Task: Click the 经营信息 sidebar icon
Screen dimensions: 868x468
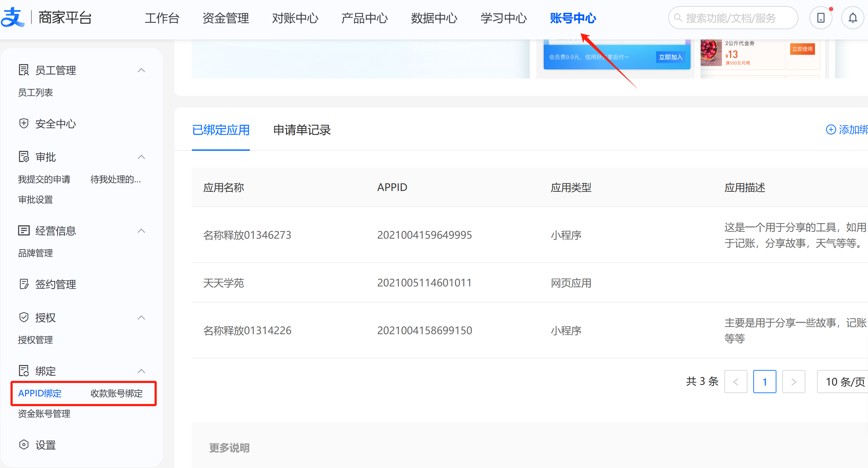Action: (24, 231)
